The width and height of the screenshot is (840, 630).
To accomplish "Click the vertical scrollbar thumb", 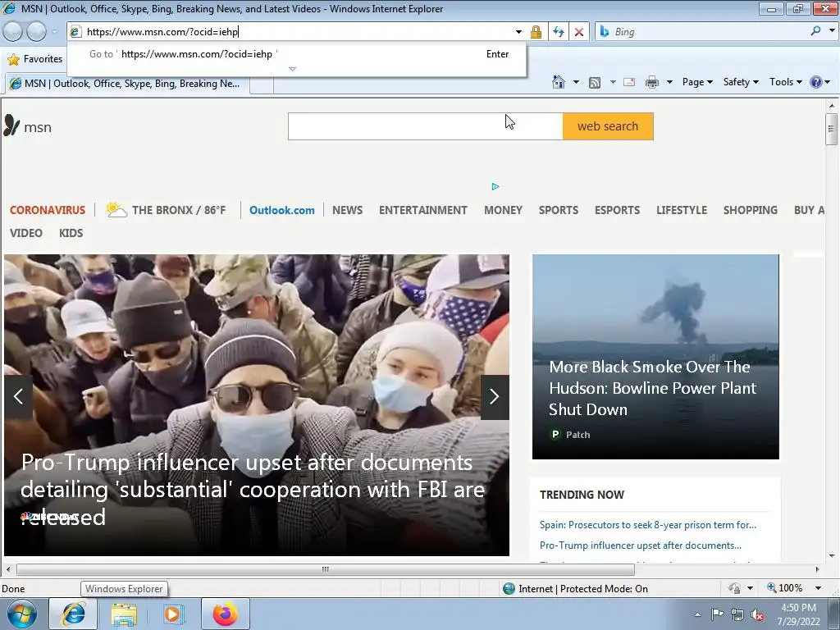I will click(832, 129).
